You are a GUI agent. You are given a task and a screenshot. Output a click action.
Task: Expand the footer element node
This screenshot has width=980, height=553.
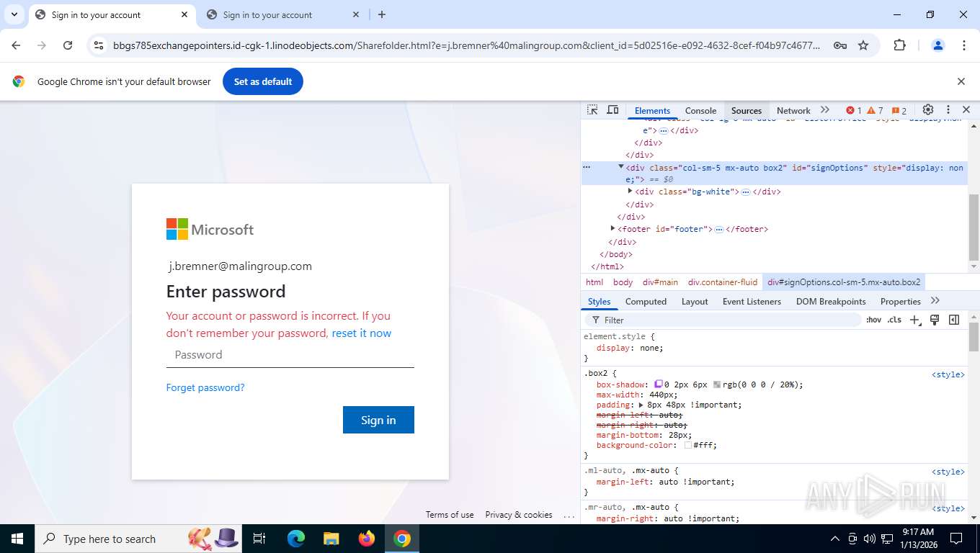[612, 228]
